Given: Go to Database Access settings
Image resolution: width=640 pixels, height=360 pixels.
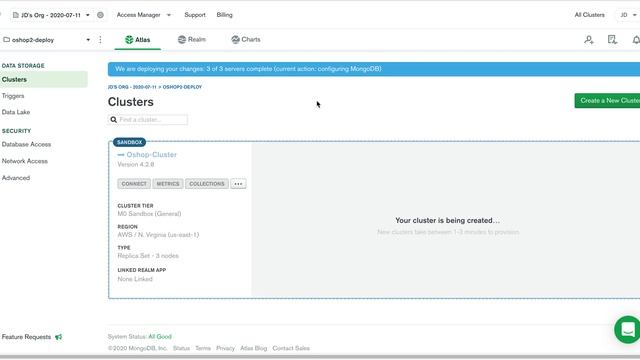Looking at the screenshot, I should pyautogui.click(x=27, y=144).
